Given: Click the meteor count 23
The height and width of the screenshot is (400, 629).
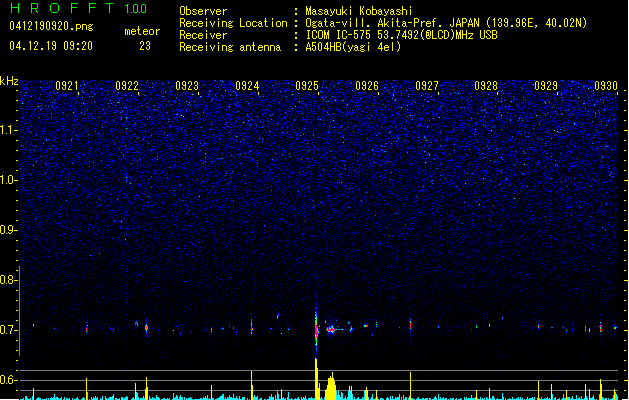Looking at the screenshot, I should point(145,46).
